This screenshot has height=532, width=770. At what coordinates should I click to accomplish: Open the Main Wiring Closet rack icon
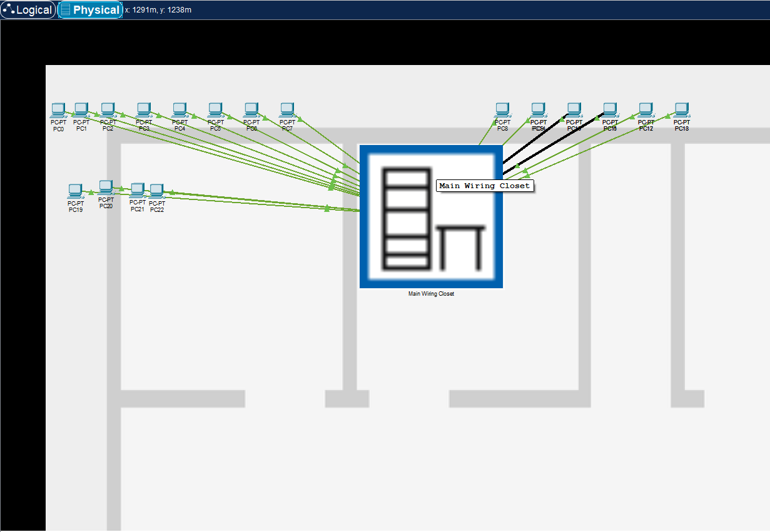[x=431, y=217]
